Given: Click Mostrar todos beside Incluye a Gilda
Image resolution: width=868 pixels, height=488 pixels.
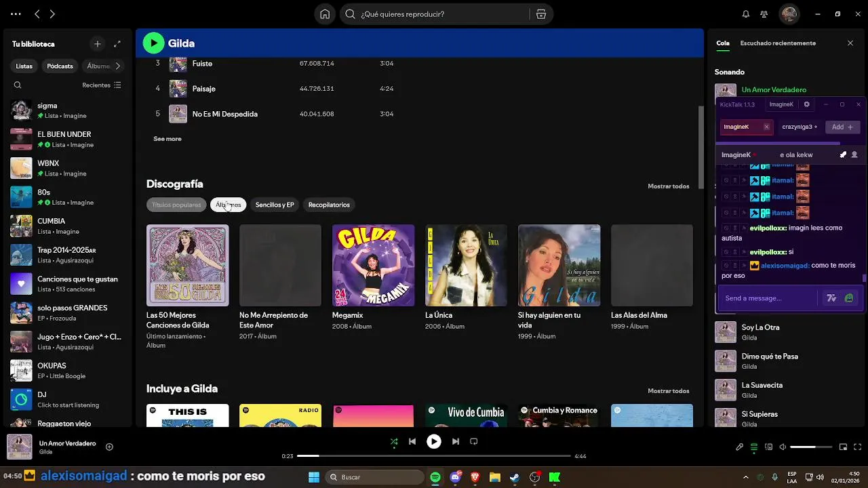Looking at the screenshot, I should point(668,391).
